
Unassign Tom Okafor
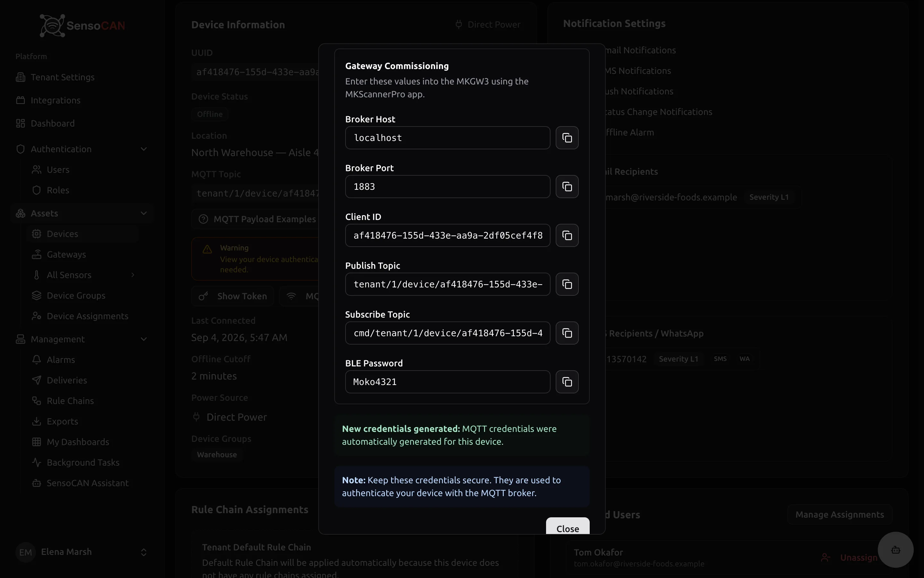(849, 558)
